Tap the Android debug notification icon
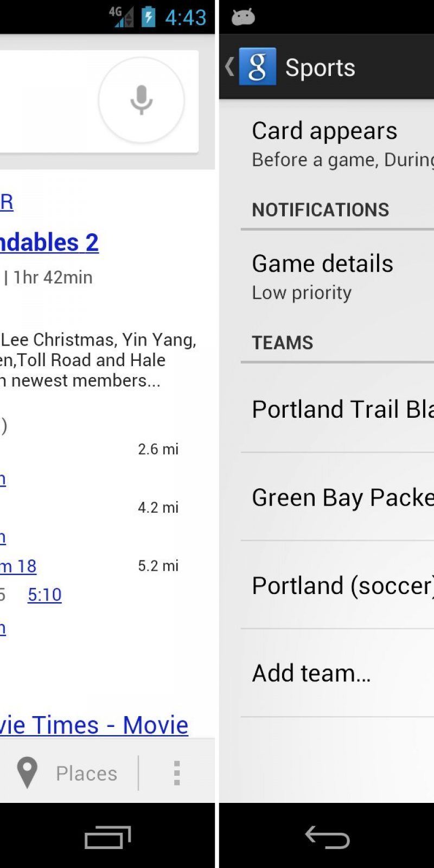 point(243,17)
